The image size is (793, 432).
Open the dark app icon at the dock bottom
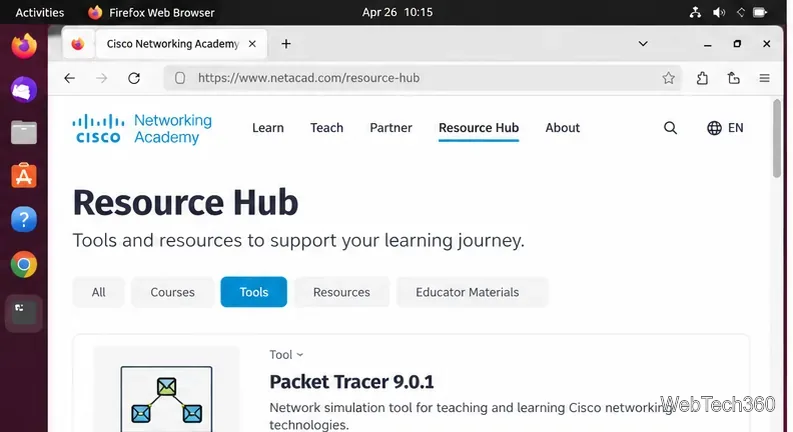coord(24,312)
